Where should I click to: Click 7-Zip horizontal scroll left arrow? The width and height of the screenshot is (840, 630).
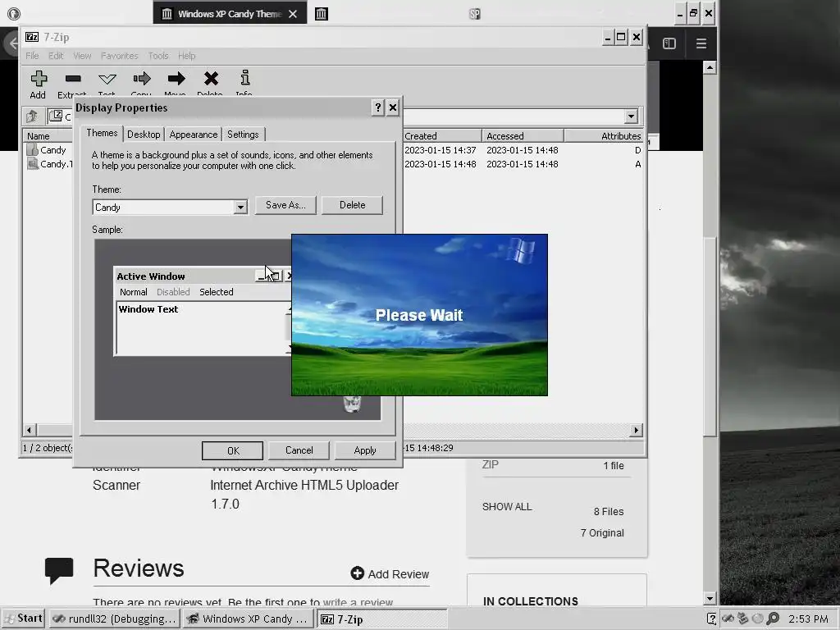(30, 430)
